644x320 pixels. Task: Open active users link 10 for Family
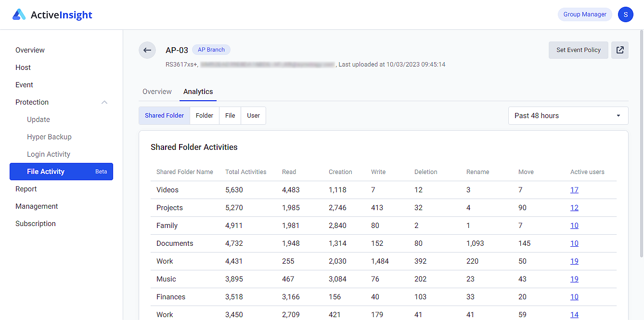click(574, 226)
